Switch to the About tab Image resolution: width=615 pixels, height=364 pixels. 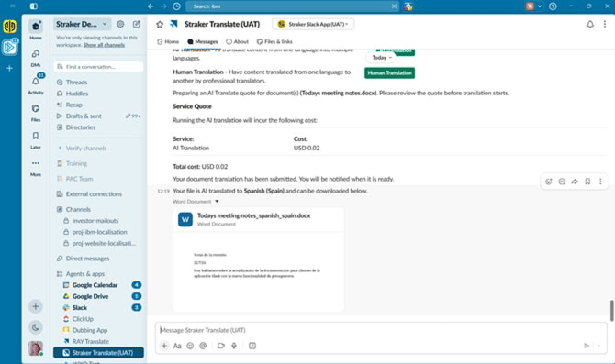(238, 41)
